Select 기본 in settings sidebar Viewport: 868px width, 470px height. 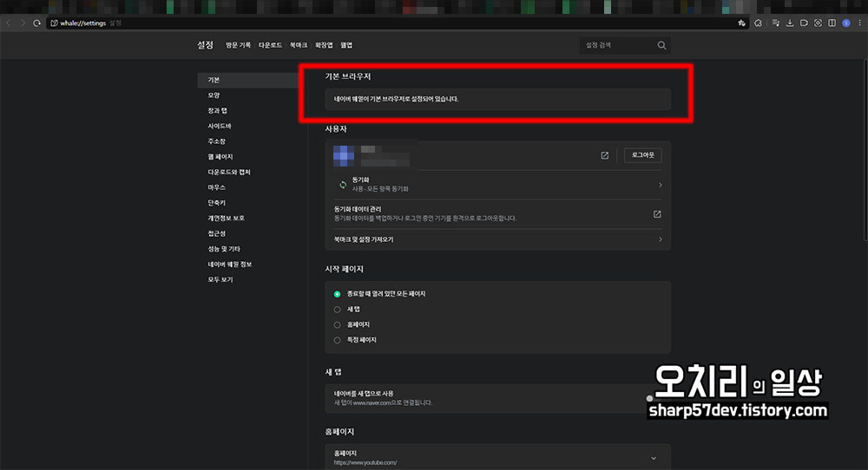pos(247,80)
